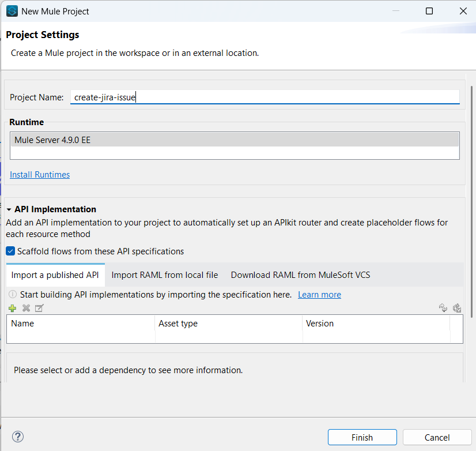Click the refresh dependencies icon above Version column
Screen dimensions: 476x451
click(443, 308)
